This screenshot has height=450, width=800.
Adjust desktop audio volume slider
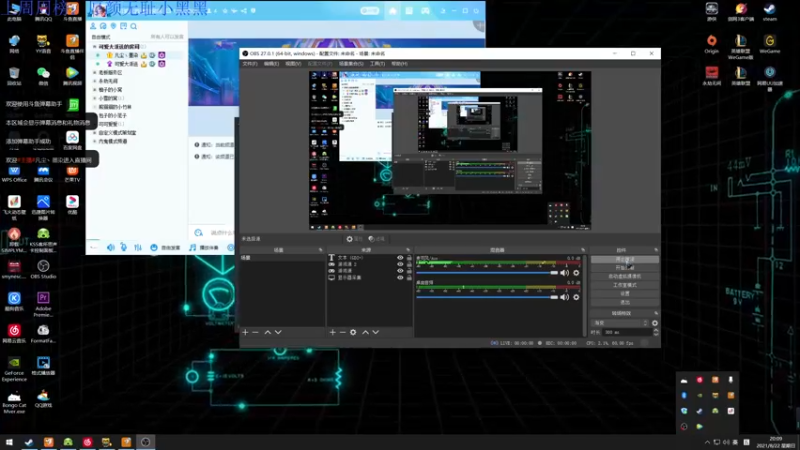(x=487, y=297)
